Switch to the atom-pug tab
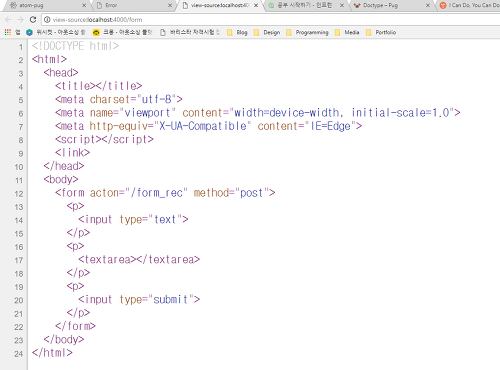The width and height of the screenshot is (500, 370). [47, 5]
